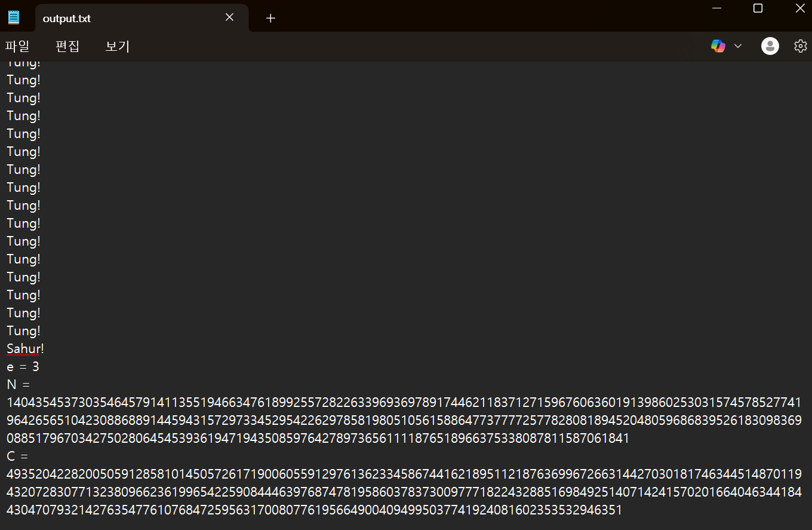Place cursor on the Sahur! line
The height and width of the screenshot is (530, 812).
(x=24, y=348)
